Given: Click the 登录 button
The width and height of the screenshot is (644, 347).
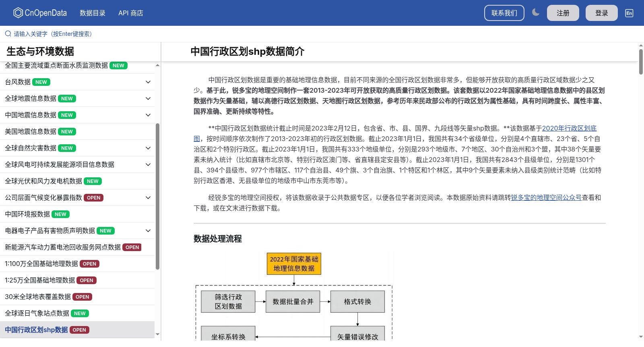Looking at the screenshot, I should pos(602,13).
